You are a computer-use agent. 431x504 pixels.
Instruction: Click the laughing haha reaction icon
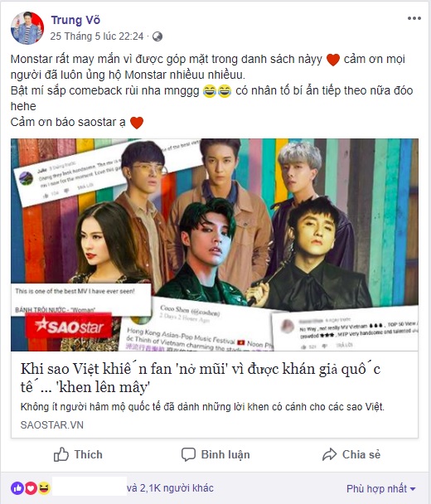pos(45,488)
